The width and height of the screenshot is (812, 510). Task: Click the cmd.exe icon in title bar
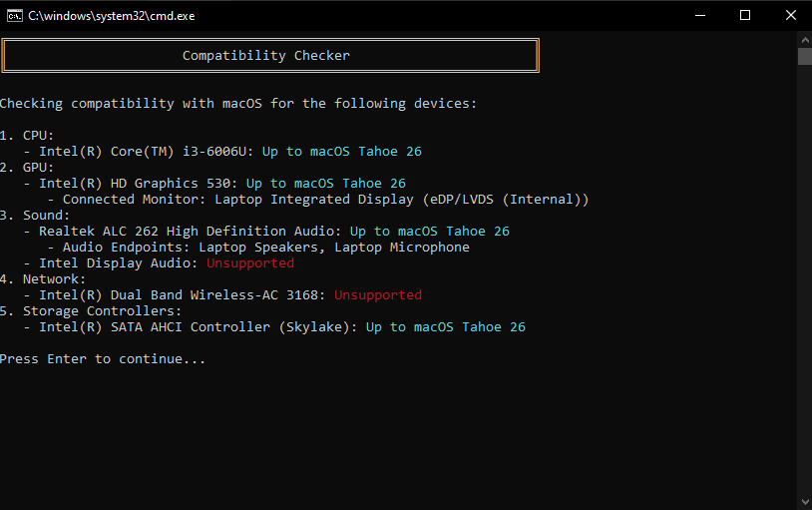pos(15,16)
